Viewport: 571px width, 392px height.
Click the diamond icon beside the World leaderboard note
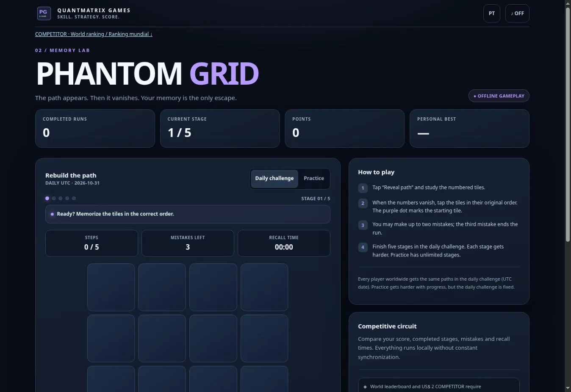365,386
